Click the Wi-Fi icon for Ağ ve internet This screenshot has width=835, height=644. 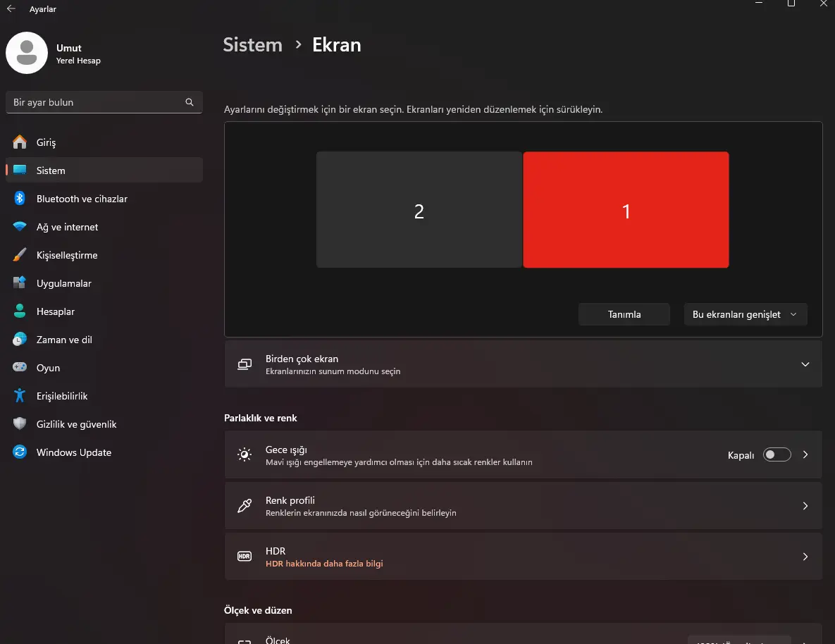(x=20, y=226)
